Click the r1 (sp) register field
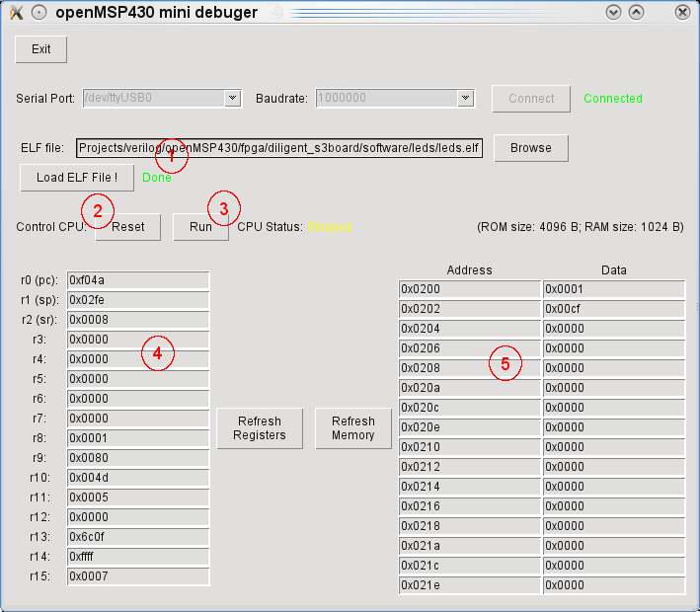The height and width of the screenshot is (612, 700). [x=137, y=300]
